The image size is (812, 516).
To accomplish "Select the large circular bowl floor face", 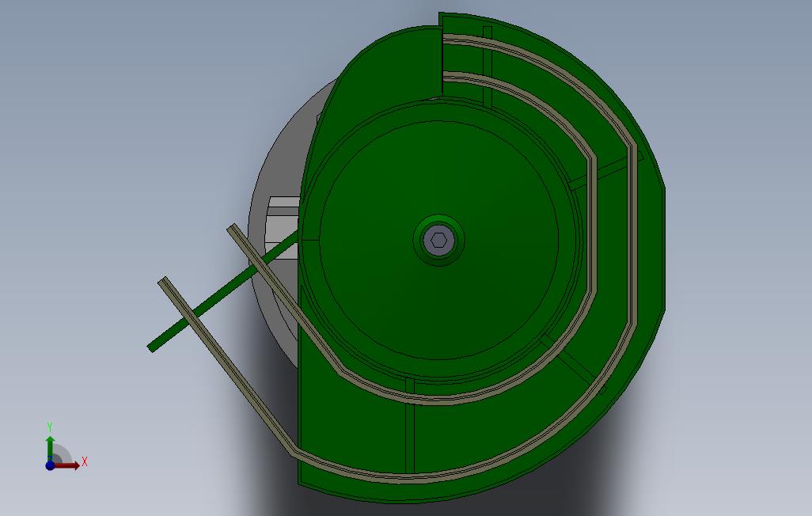I will [x=439, y=241].
